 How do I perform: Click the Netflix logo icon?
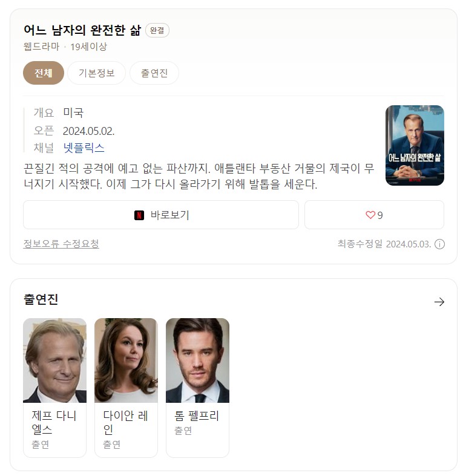[139, 215]
